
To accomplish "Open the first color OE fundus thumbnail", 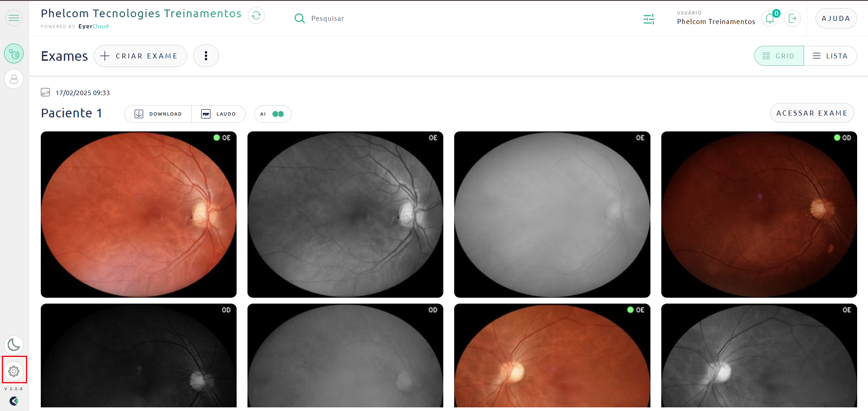I will [x=139, y=214].
